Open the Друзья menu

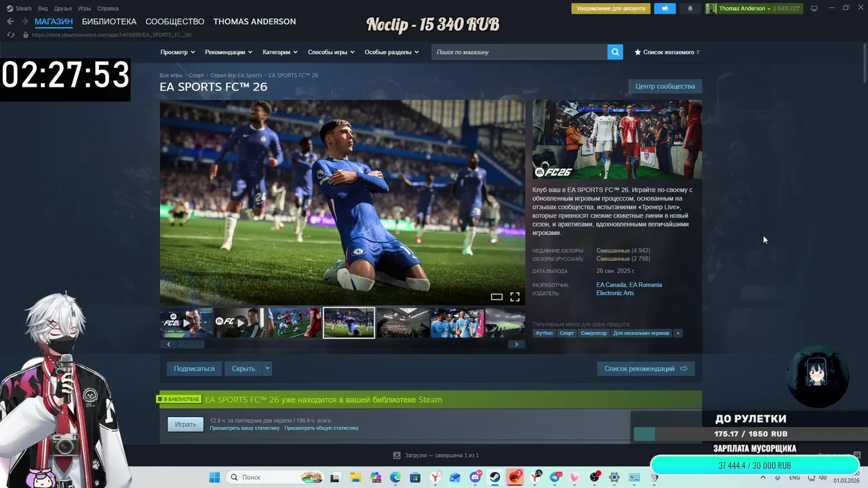63,8
